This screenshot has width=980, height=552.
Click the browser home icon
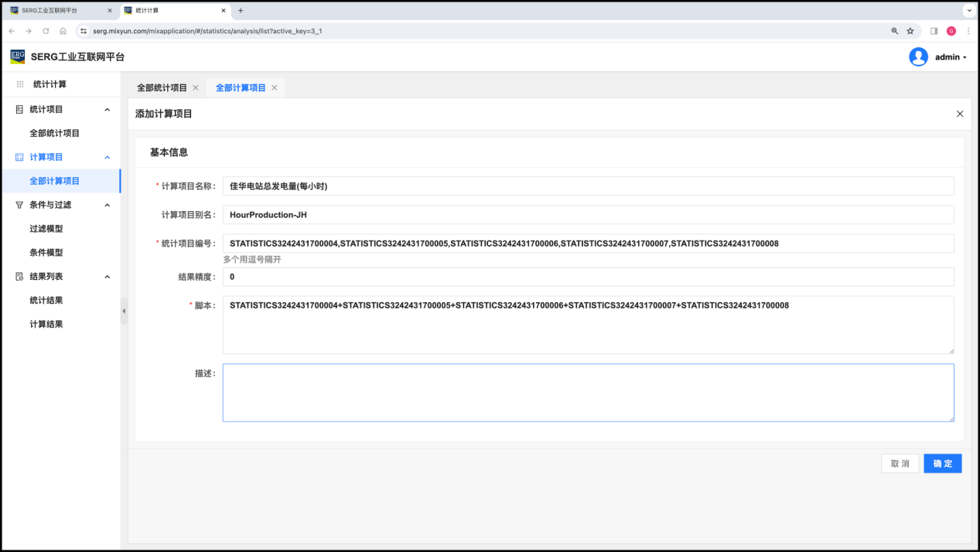(x=63, y=31)
